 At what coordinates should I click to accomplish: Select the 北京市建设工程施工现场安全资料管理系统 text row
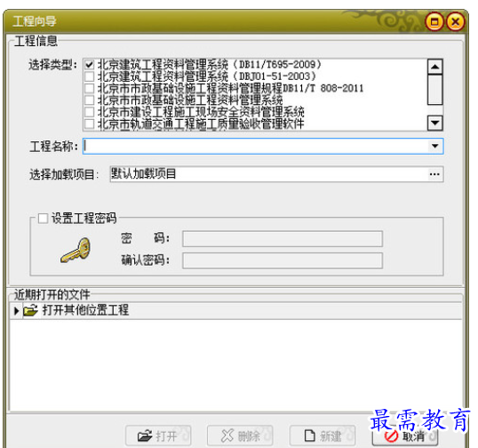[x=201, y=112]
